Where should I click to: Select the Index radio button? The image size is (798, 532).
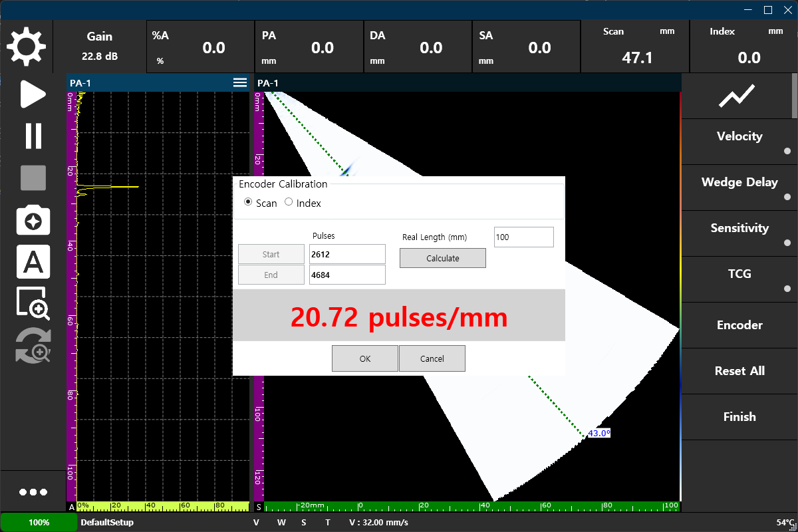point(289,202)
